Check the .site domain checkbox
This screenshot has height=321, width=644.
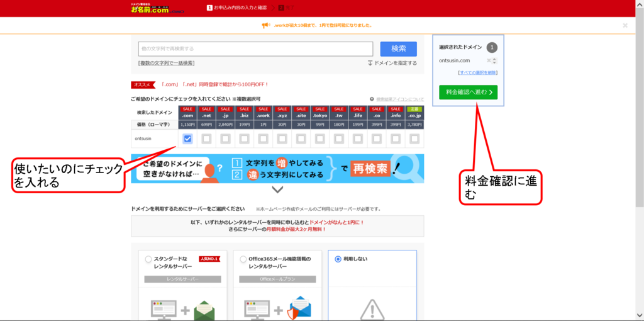click(301, 139)
